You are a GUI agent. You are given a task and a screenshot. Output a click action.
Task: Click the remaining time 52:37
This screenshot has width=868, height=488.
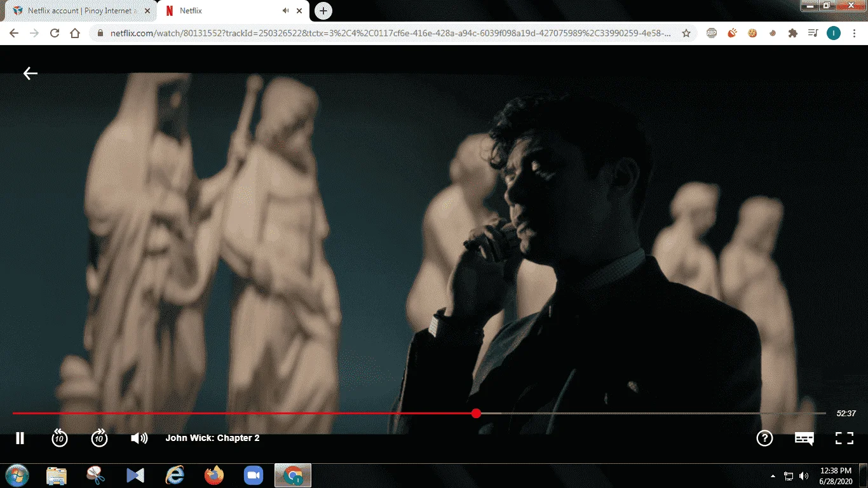846,414
